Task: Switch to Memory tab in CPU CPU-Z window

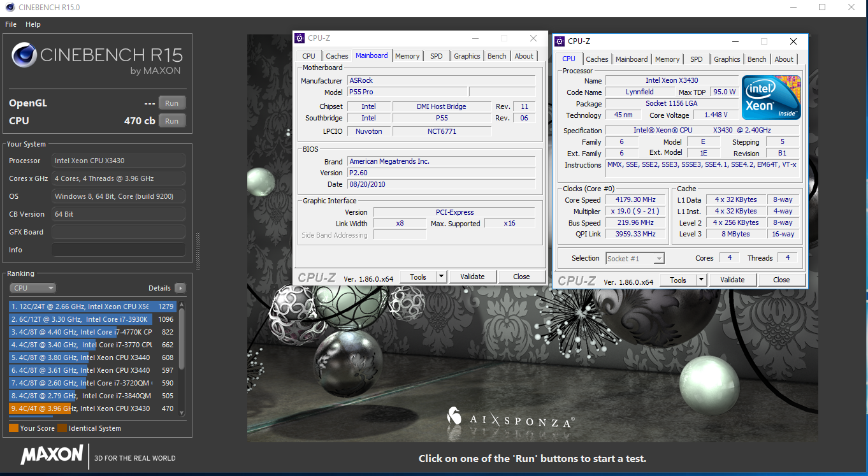Action: pos(667,59)
